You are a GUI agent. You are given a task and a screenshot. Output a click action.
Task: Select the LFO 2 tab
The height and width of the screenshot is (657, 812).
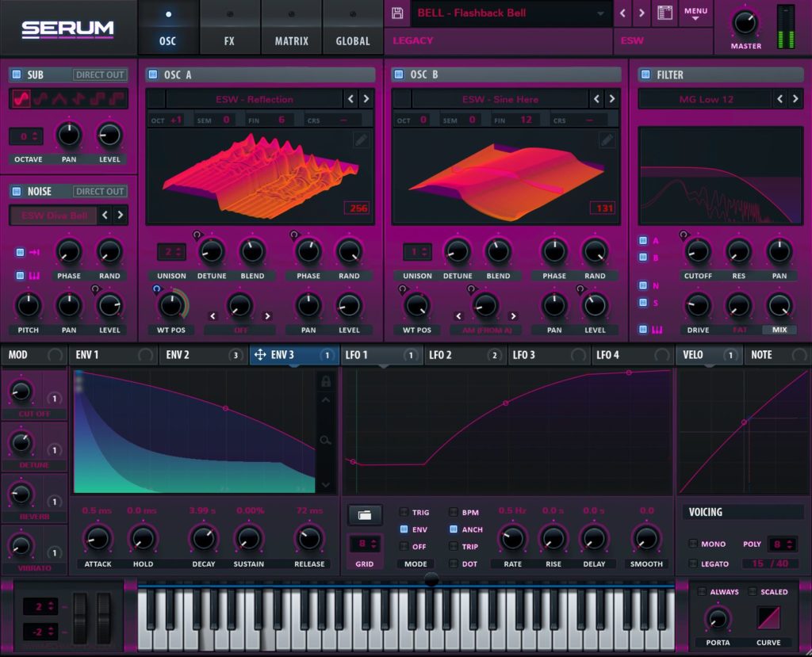pyautogui.click(x=465, y=354)
